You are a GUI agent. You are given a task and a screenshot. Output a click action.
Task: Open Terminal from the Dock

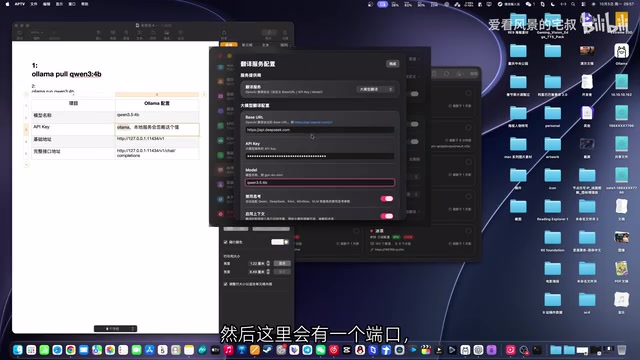click(x=537, y=350)
